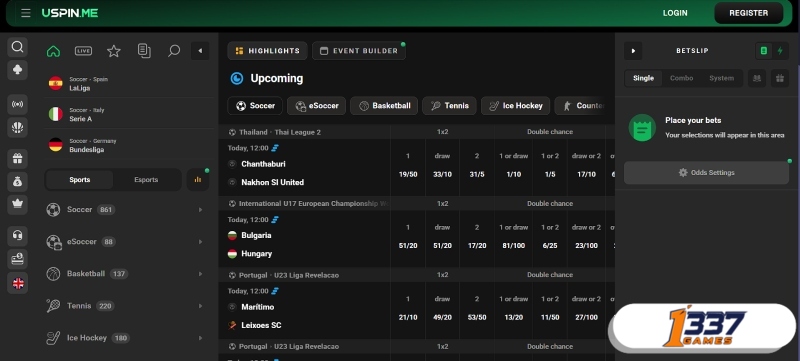The image size is (800, 361).
Task: Collapse the sports sidebar with arrow
Action: tap(200, 51)
